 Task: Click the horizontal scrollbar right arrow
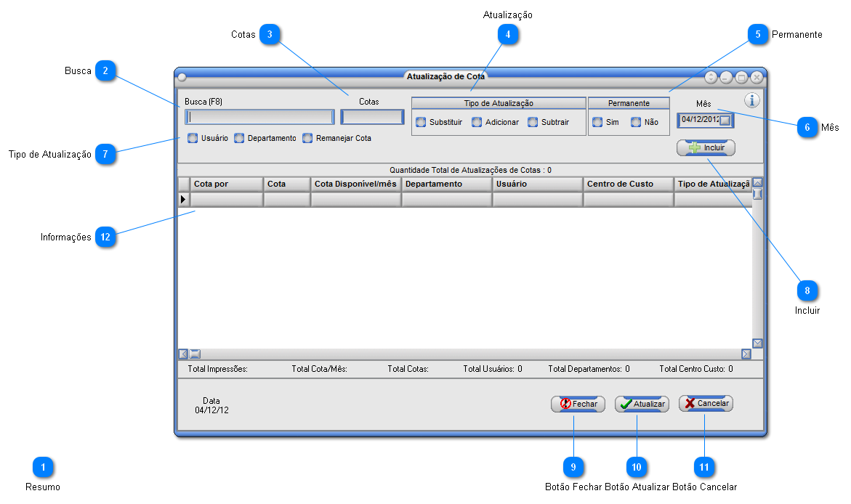point(746,354)
